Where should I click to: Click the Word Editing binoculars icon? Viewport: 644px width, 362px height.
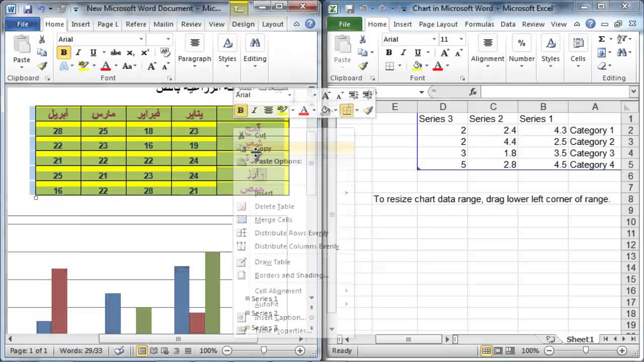pyautogui.click(x=255, y=43)
